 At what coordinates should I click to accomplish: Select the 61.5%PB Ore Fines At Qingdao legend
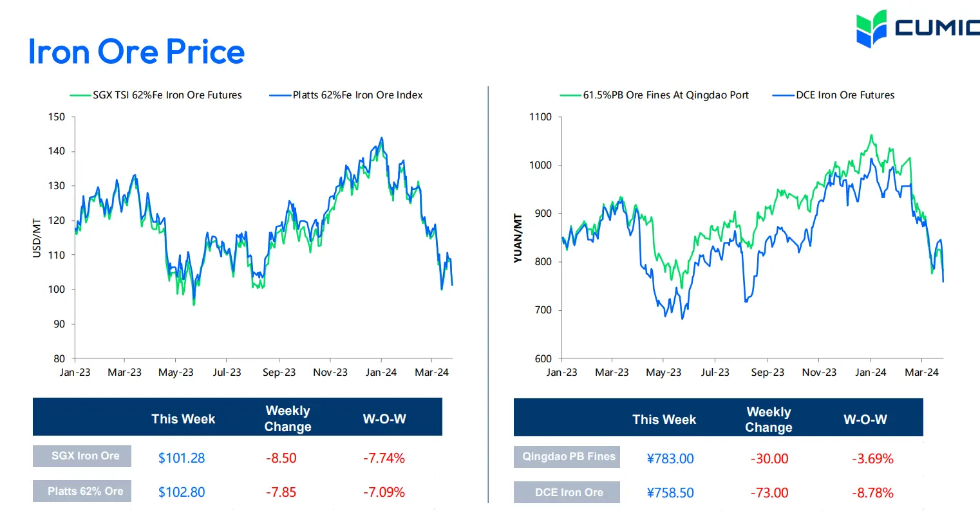[655, 95]
